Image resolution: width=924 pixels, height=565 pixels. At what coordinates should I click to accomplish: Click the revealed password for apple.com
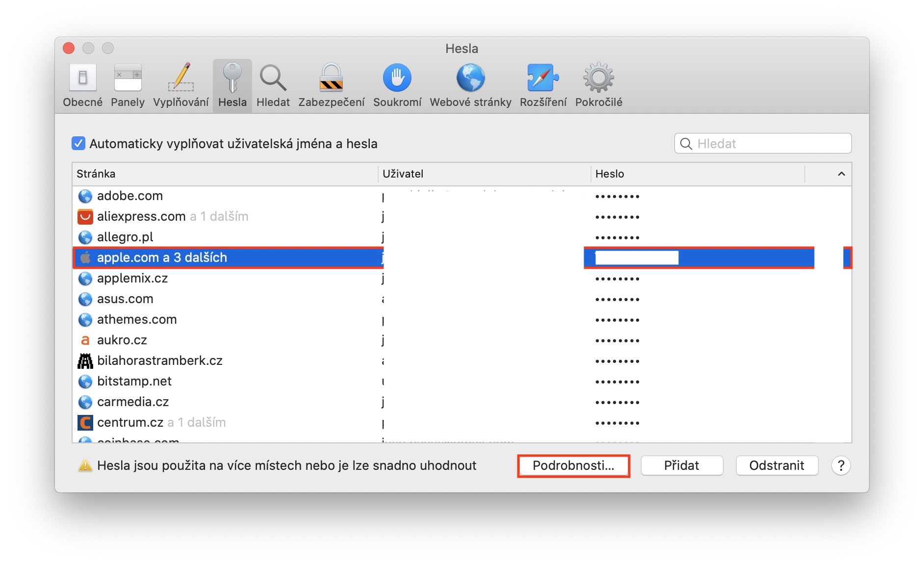[637, 257]
